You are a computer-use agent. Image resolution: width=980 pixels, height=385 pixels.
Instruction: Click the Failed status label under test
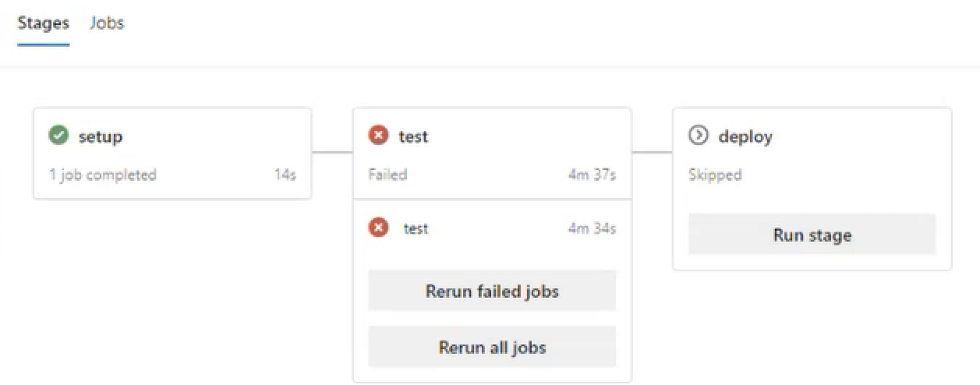tap(388, 175)
